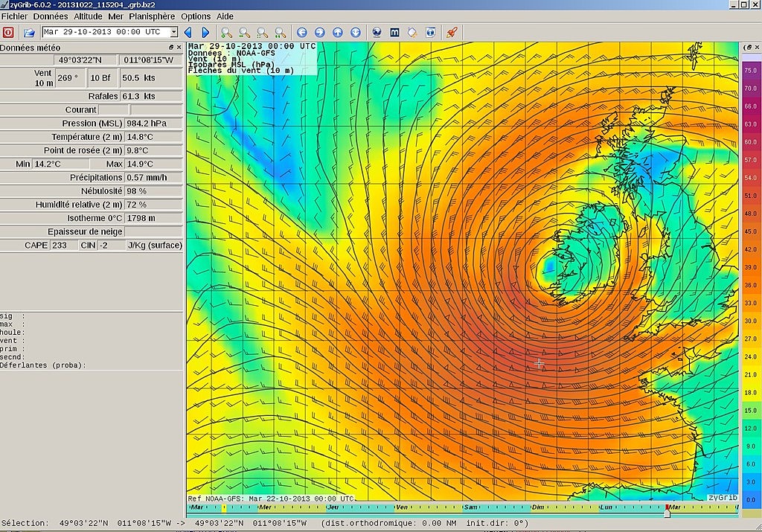Click the red quit icon in toolbar
762x532 pixels.
pyautogui.click(x=8, y=33)
